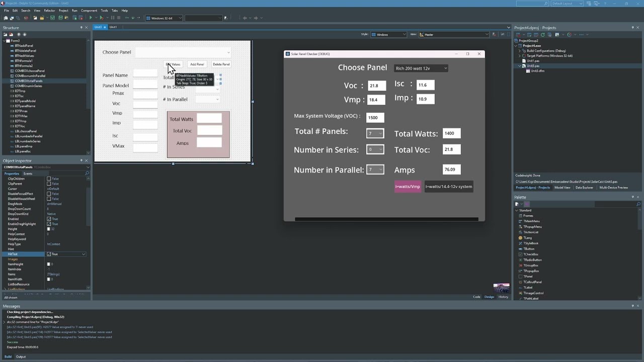Switch to the Output tab in Messages
The width and height of the screenshot is (644, 362).
pos(21,356)
